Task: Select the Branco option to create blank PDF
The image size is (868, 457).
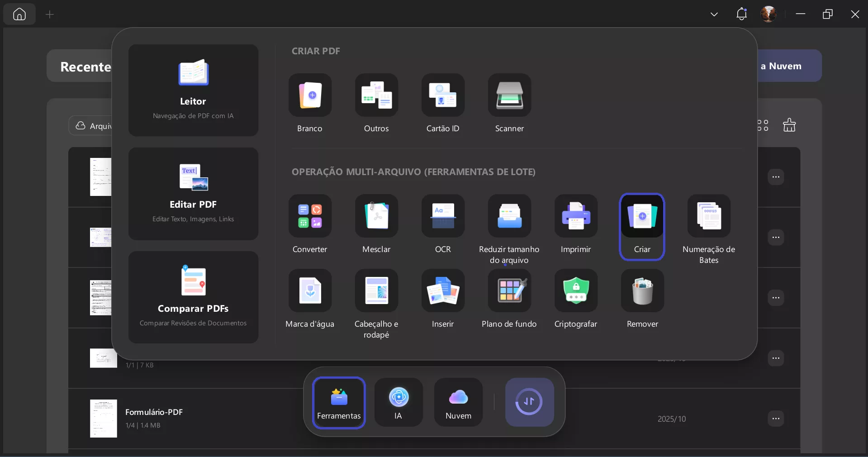Action: pos(309,104)
